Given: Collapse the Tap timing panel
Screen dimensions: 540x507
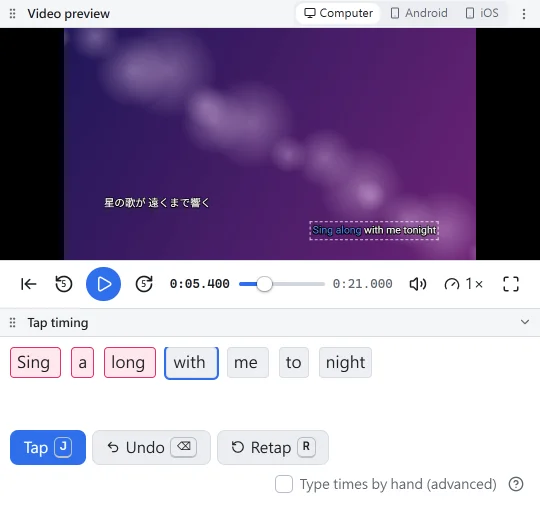Looking at the screenshot, I should click(x=525, y=322).
